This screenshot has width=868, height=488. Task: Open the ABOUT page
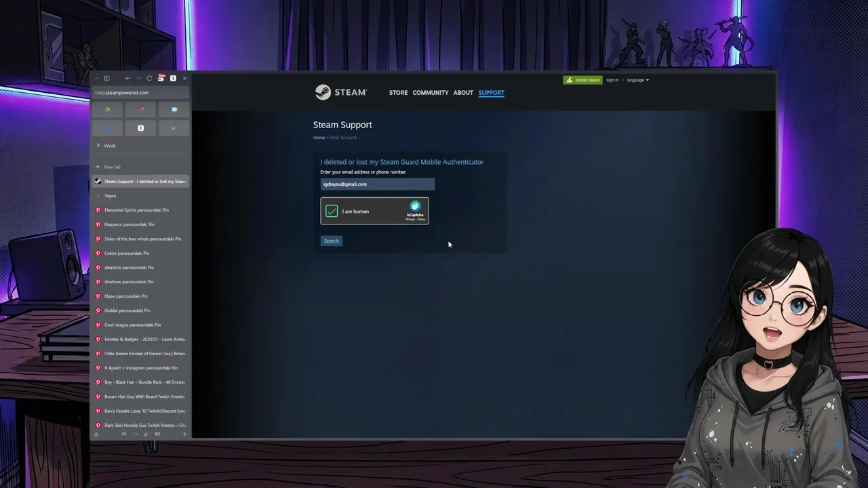[463, 93]
